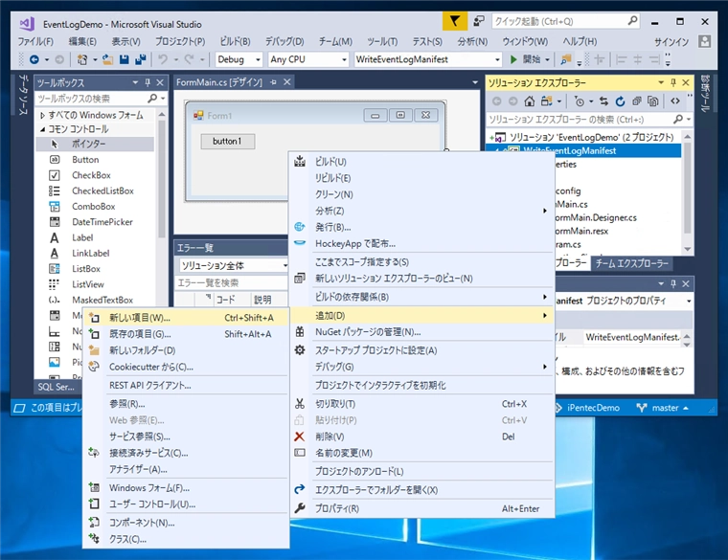Click the Refresh icon in Solution Explorer
The height and width of the screenshot is (560, 728).
click(x=620, y=101)
